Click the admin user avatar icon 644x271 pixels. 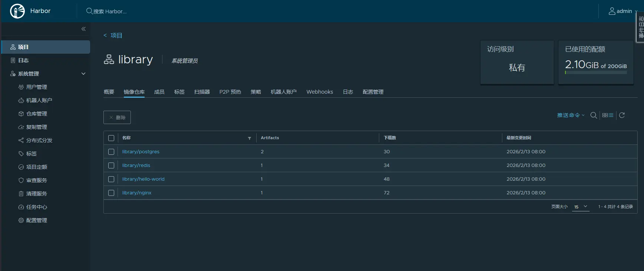[612, 11]
